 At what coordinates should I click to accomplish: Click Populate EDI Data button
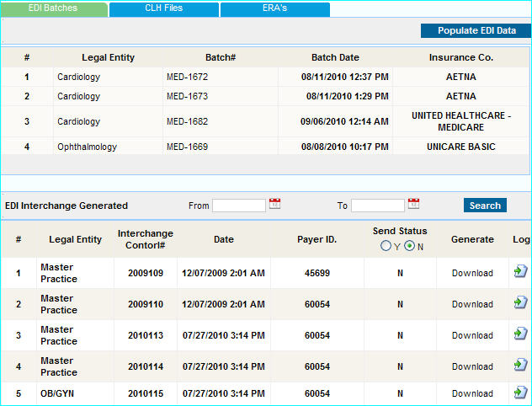click(476, 30)
